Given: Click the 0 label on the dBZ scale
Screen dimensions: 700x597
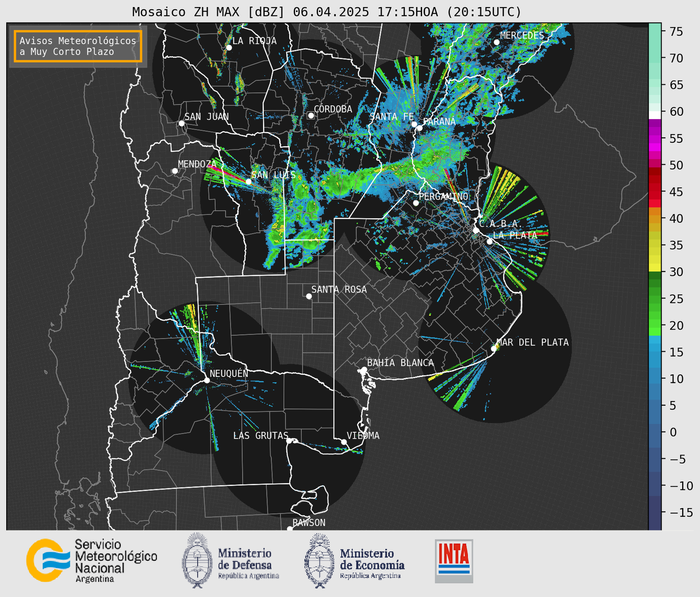Looking at the screenshot, I should tap(673, 433).
